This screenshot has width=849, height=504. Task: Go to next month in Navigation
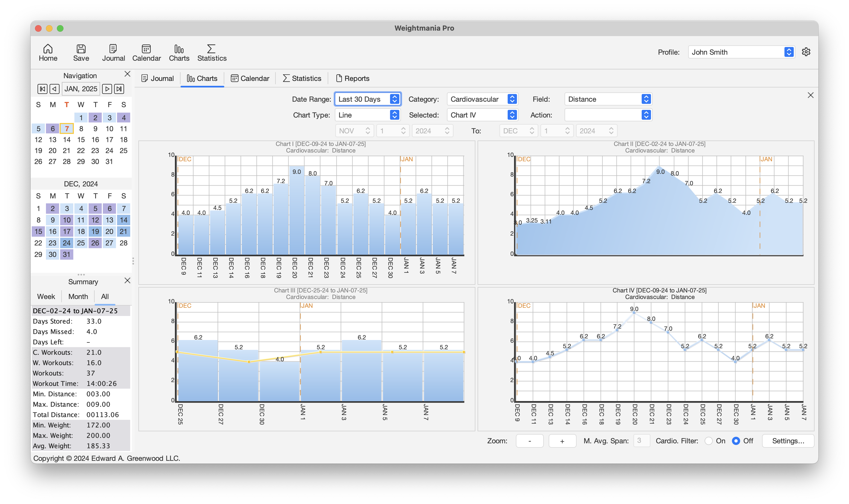coord(107,89)
